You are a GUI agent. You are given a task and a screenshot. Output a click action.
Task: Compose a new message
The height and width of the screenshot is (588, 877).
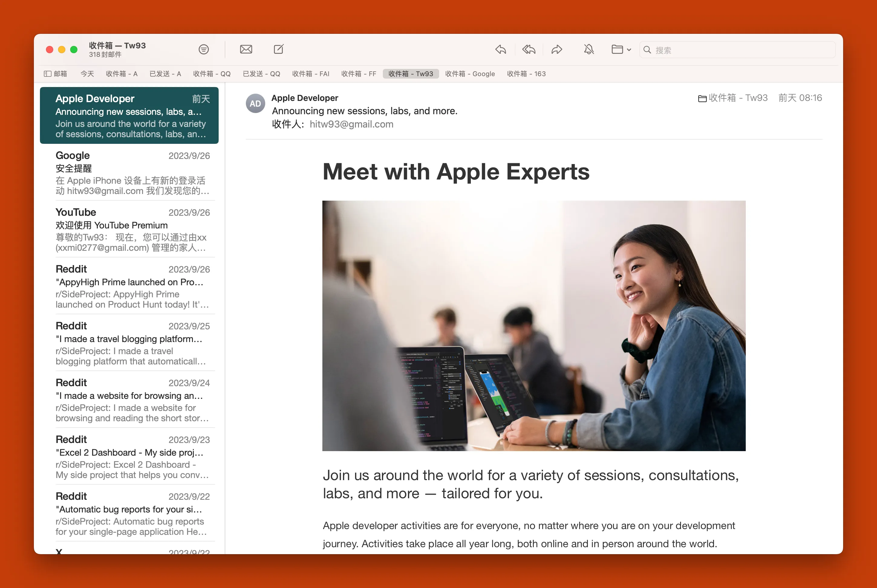[279, 50]
